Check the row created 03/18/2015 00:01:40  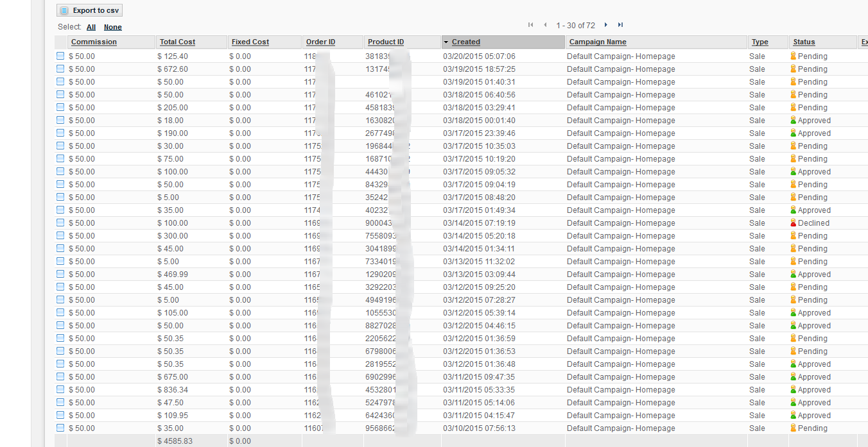click(60, 120)
